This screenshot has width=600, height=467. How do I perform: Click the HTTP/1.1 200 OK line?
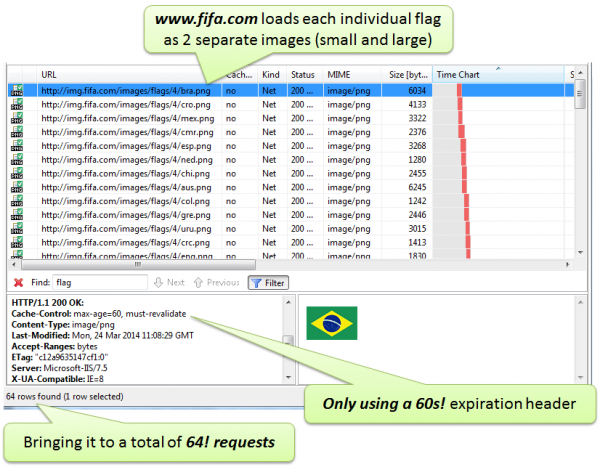click(x=47, y=302)
